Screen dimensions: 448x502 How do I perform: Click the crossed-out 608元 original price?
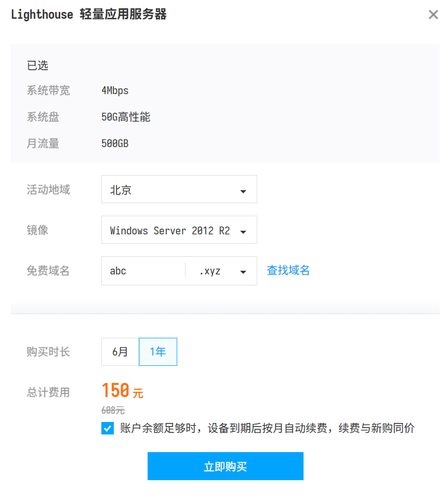coord(113,411)
